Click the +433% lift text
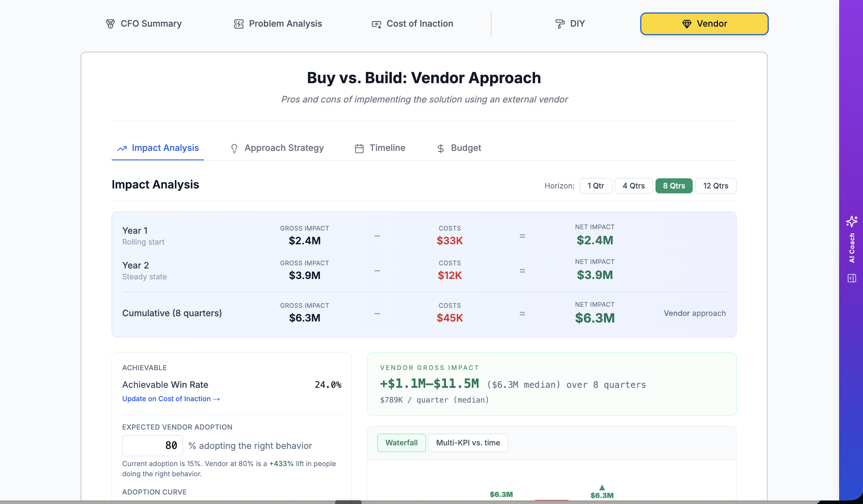The height and width of the screenshot is (504, 863). (281, 464)
